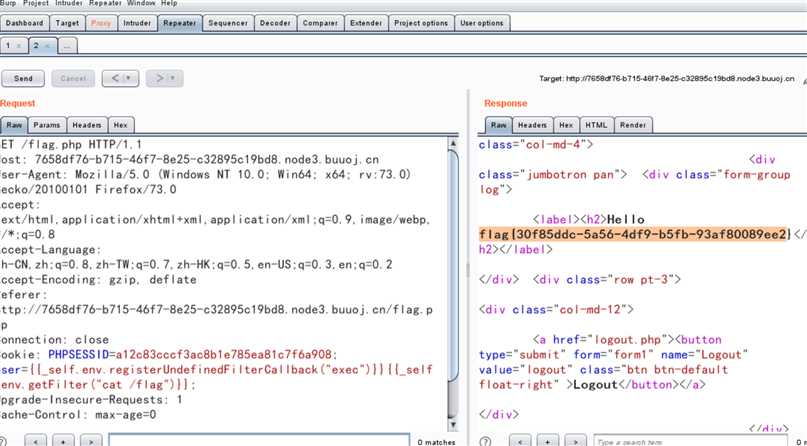
Task: Open the Burp menu
Action: pyautogui.click(x=8, y=3)
